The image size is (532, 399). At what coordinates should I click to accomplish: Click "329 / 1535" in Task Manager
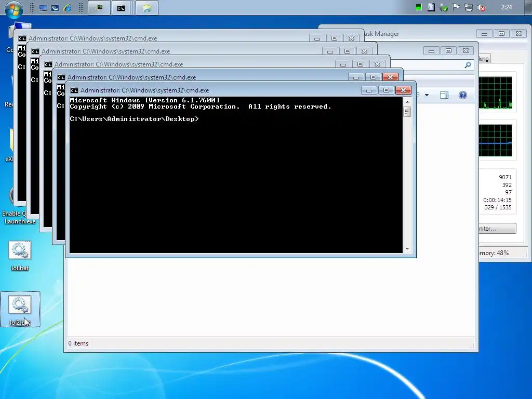click(498, 207)
